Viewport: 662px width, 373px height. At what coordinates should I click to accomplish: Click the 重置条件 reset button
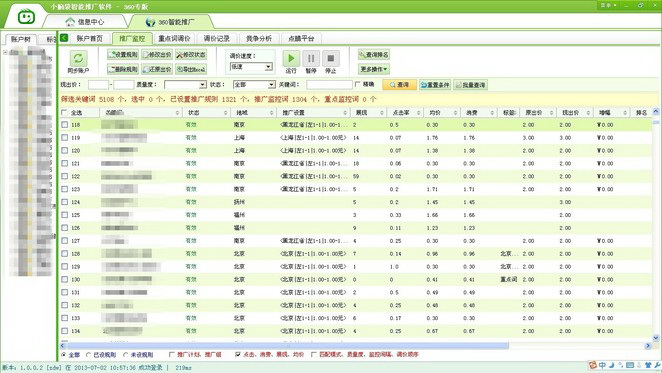435,85
